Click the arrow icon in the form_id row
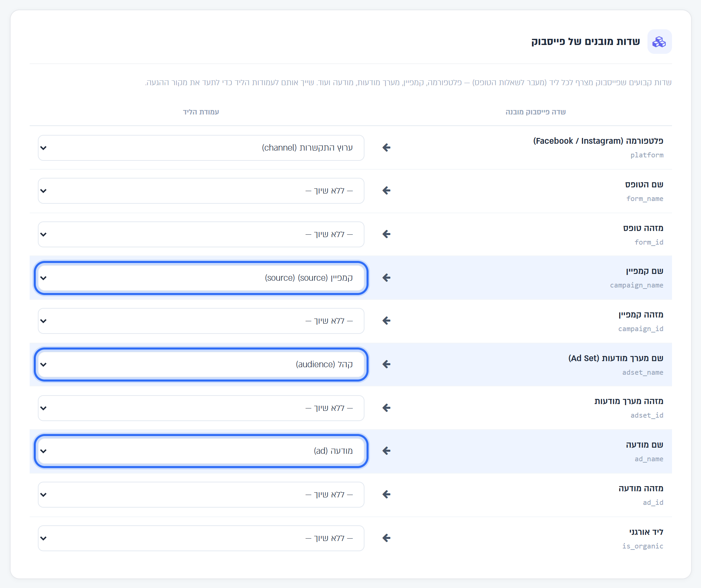Image resolution: width=701 pixels, height=588 pixels. 386,234
